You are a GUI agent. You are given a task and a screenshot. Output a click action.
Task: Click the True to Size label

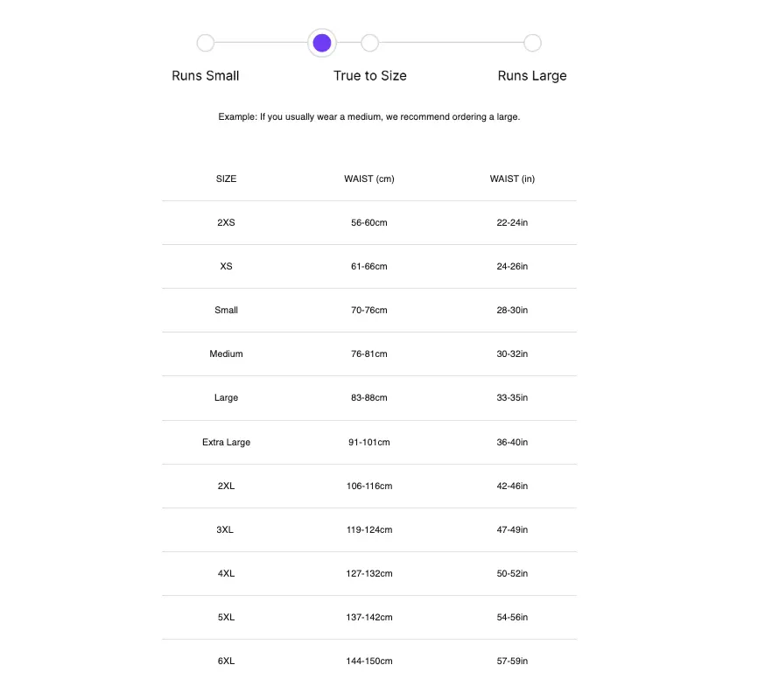click(369, 76)
